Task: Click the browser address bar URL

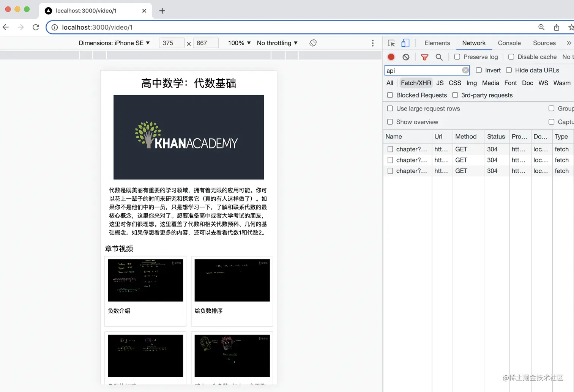Action: [97, 27]
